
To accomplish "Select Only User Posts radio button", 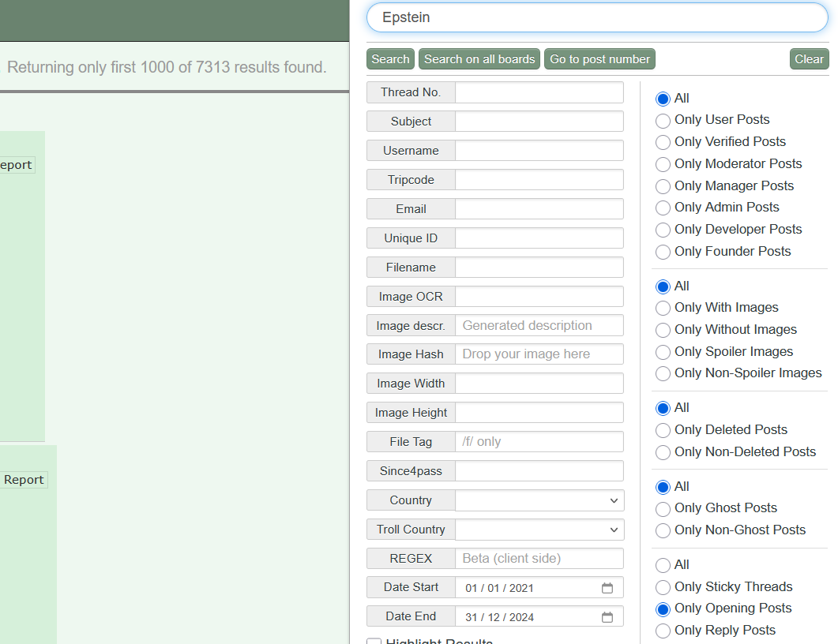I will (x=663, y=121).
